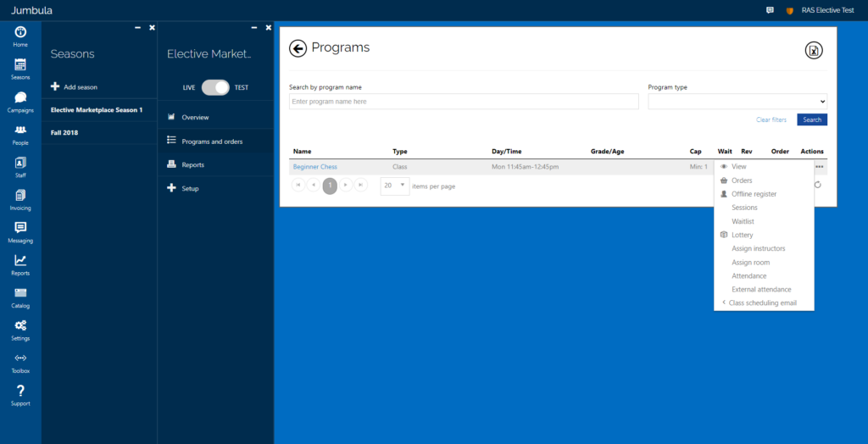Viewport: 868px width, 444px height.
Task: Expand the items per page dropdown
Action: (394, 186)
